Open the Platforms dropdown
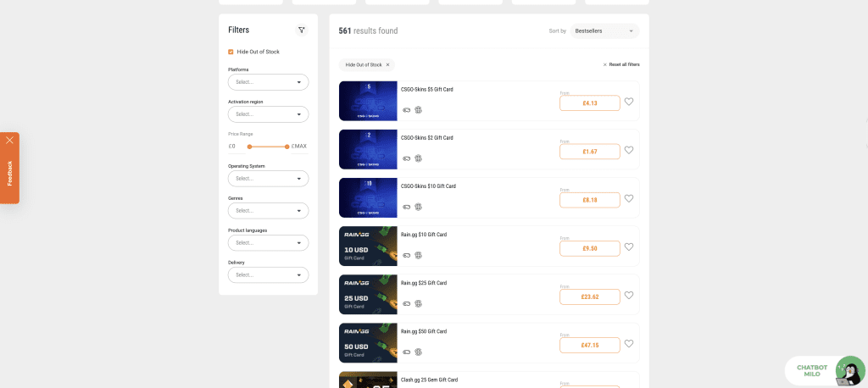Image resolution: width=868 pixels, height=388 pixels. click(269, 82)
